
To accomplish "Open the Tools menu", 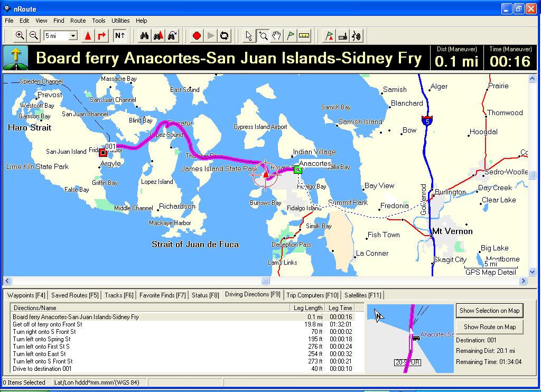I will tap(99, 21).
